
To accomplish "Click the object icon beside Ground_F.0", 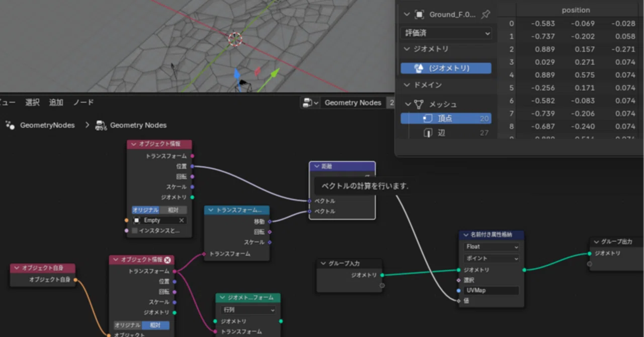I will [x=420, y=15].
